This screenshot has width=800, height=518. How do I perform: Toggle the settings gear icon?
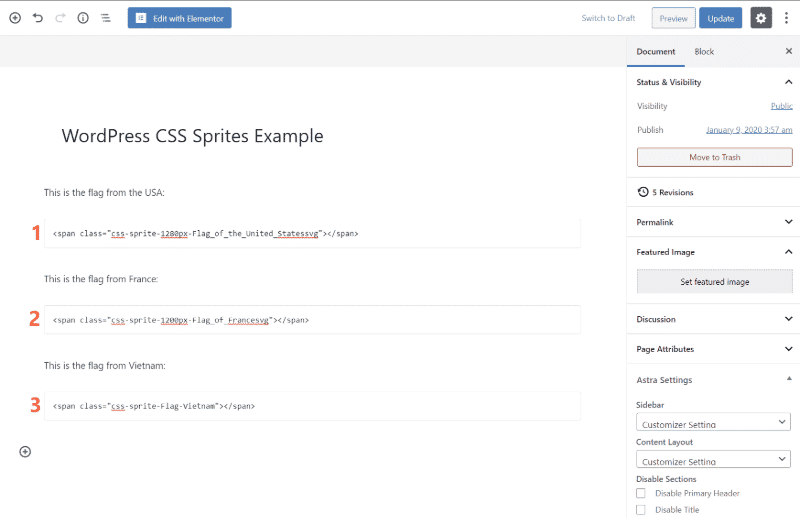[761, 18]
